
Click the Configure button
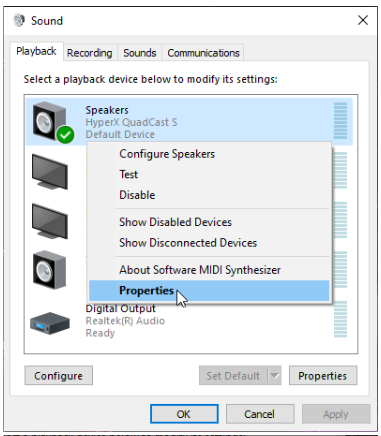tap(58, 376)
